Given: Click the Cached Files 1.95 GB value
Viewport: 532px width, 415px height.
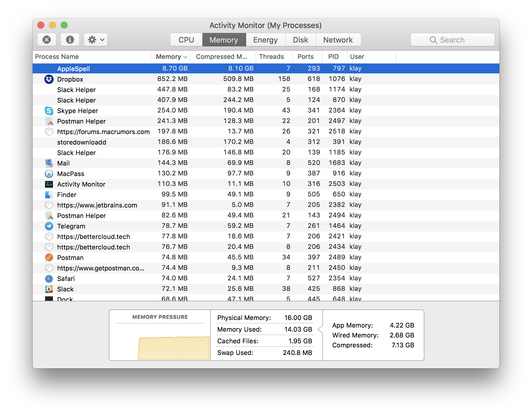Looking at the screenshot, I should 300,341.
